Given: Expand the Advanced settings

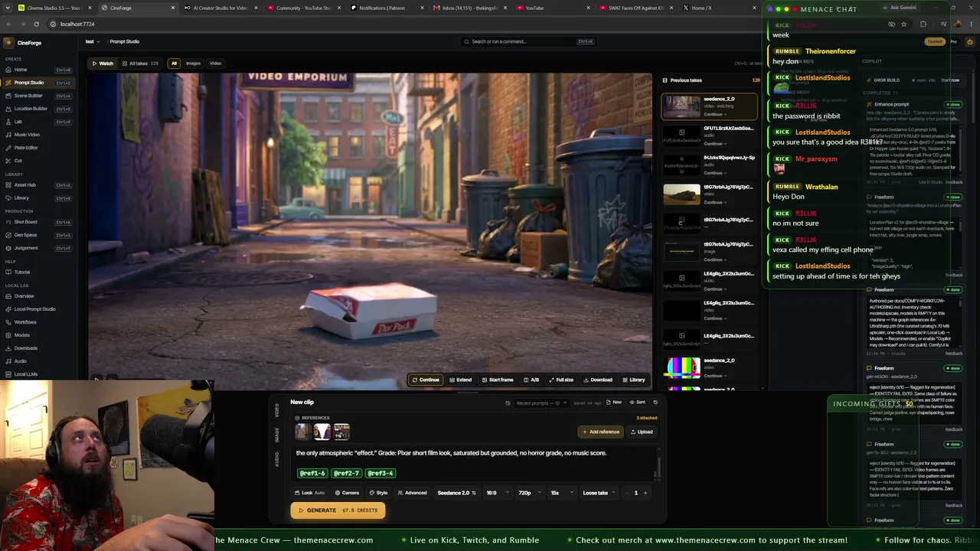Looking at the screenshot, I should click(x=412, y=493).
